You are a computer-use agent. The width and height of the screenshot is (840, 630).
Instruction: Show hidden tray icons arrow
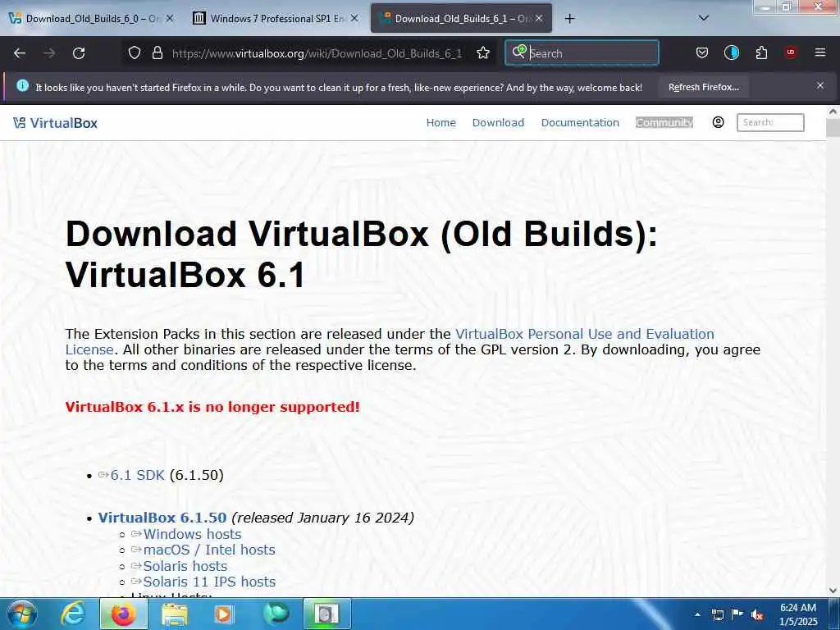coord(697,614)
